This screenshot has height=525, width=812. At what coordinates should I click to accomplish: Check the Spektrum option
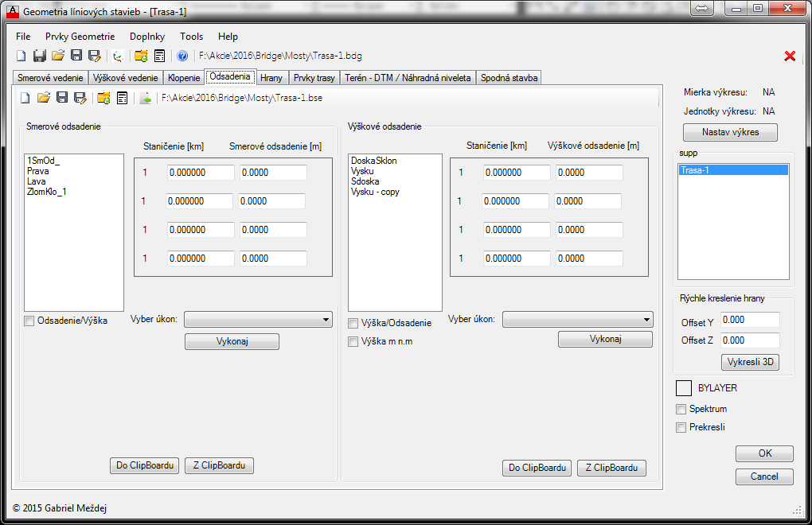click(x=681, y=409)
